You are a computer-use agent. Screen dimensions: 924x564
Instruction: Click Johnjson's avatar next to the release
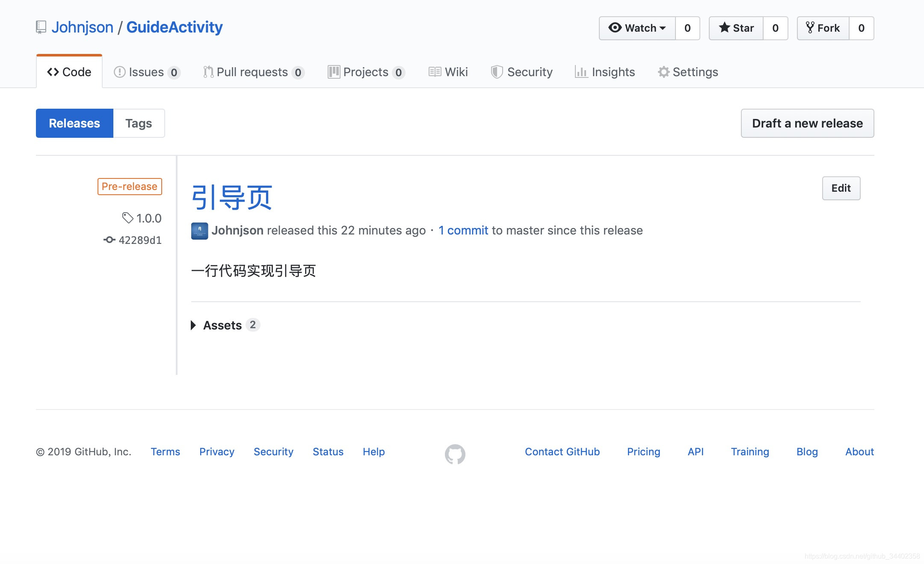(x=199, y=231)
